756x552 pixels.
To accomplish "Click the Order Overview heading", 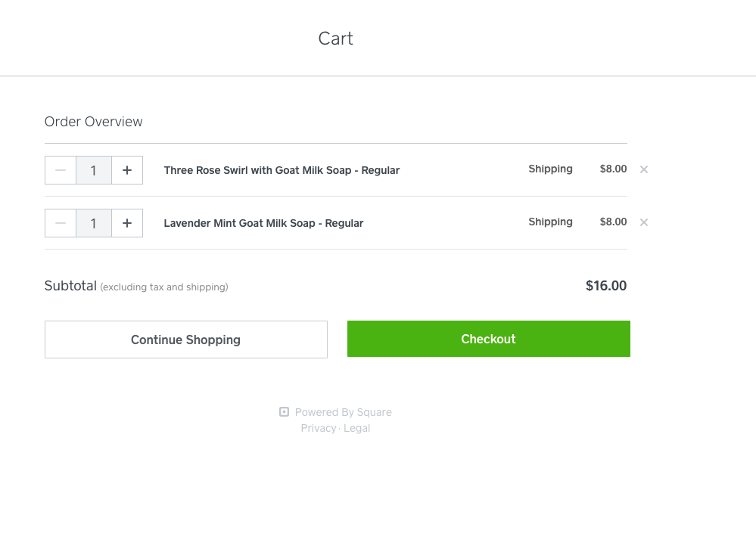I will point(93,122).
